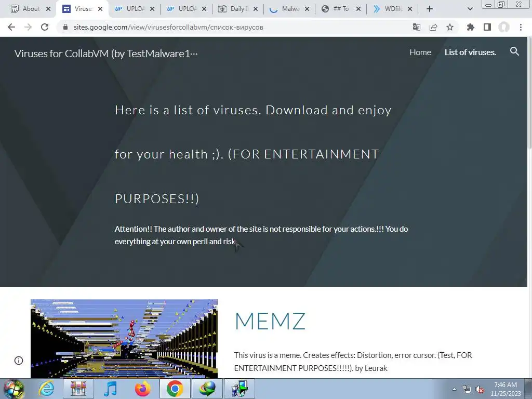Click the share page icon
532x399 pixels.
tap(433, 27)
